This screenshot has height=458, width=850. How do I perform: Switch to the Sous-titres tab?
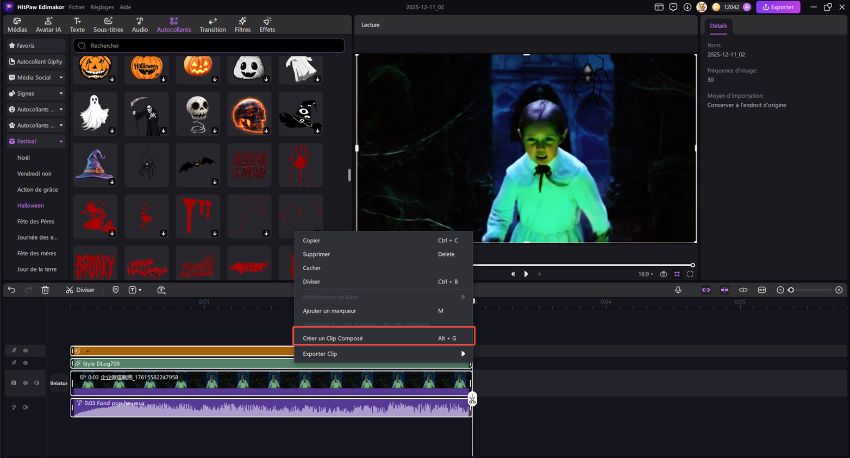(x=108, y=25)
